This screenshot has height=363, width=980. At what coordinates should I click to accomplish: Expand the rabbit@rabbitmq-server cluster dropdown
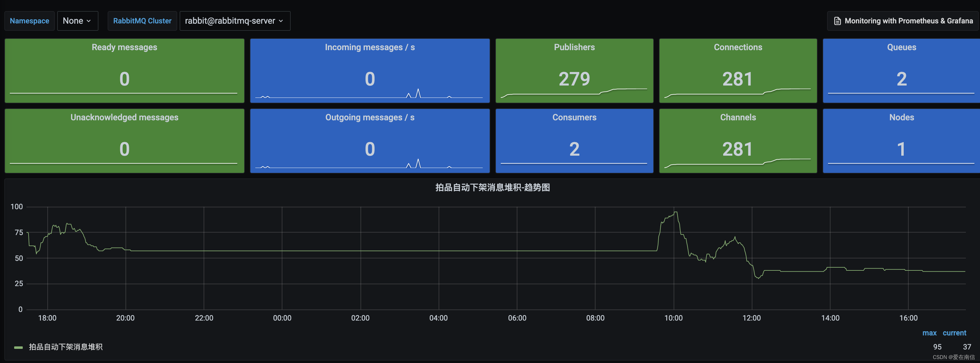[x=234, y=21]
